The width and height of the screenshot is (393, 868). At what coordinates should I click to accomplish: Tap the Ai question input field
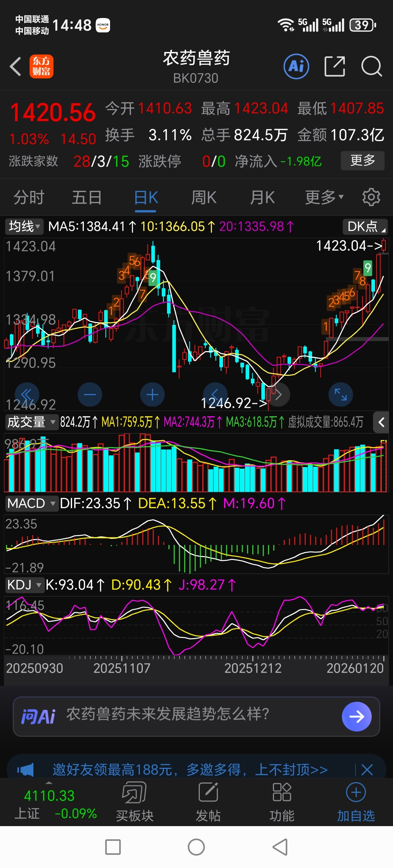pyautogui.click(x=196, y=716)
